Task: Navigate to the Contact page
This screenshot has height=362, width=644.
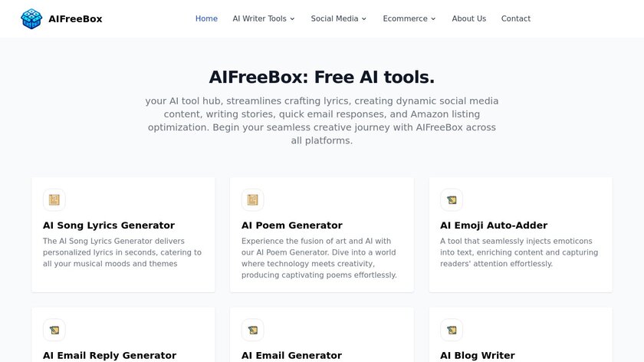Action: (x=515, y=18)
